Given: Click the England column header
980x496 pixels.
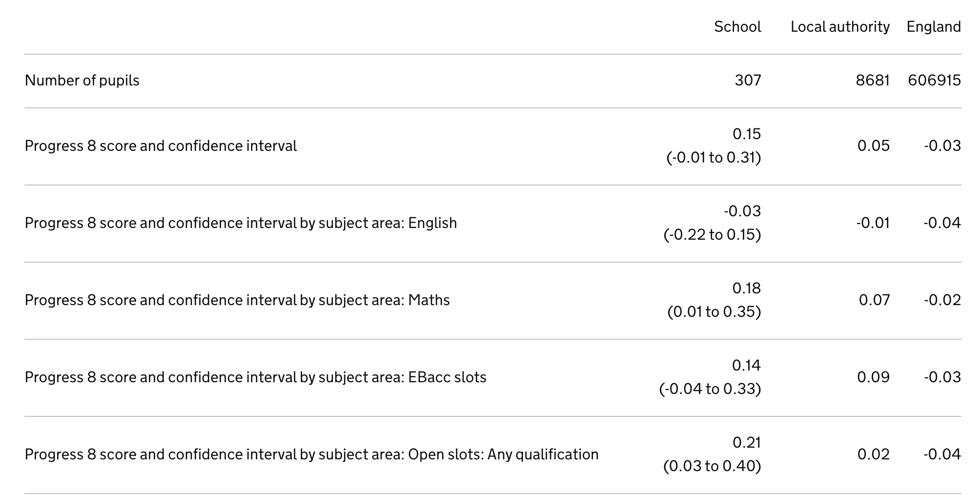Looking at the screenshot, I should click(x=934, y=26).
